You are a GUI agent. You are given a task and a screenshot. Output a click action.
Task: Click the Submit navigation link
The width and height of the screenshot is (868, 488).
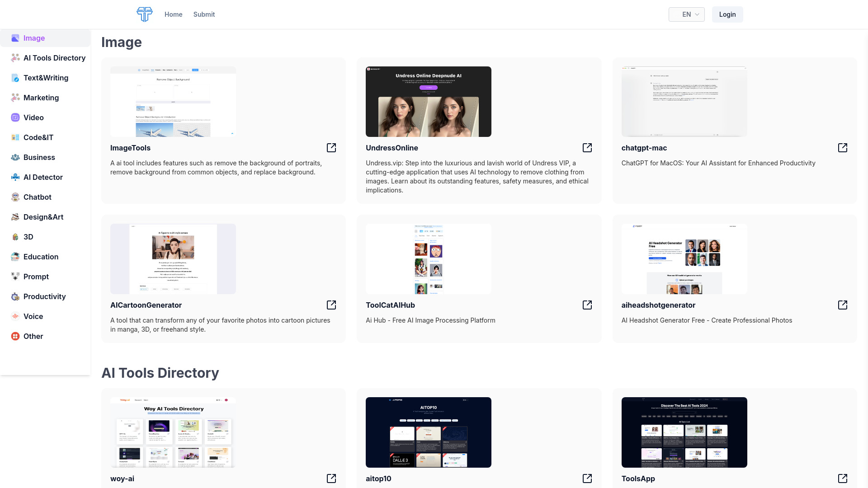204,14
